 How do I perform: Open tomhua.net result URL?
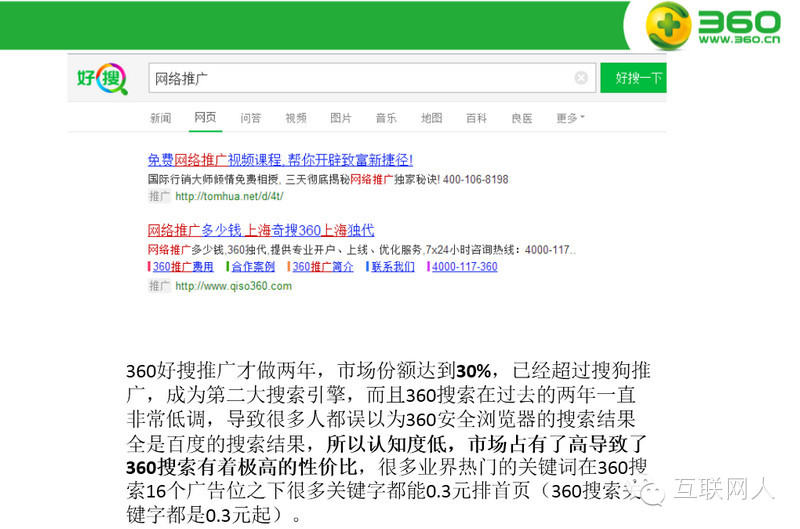click(x=229, y=196)
